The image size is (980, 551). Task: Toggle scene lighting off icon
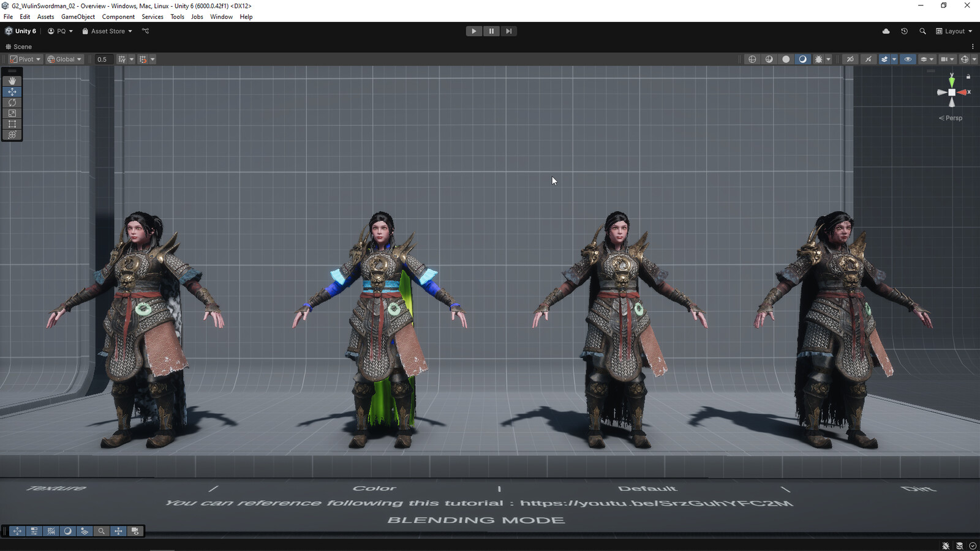click(868, 59)
